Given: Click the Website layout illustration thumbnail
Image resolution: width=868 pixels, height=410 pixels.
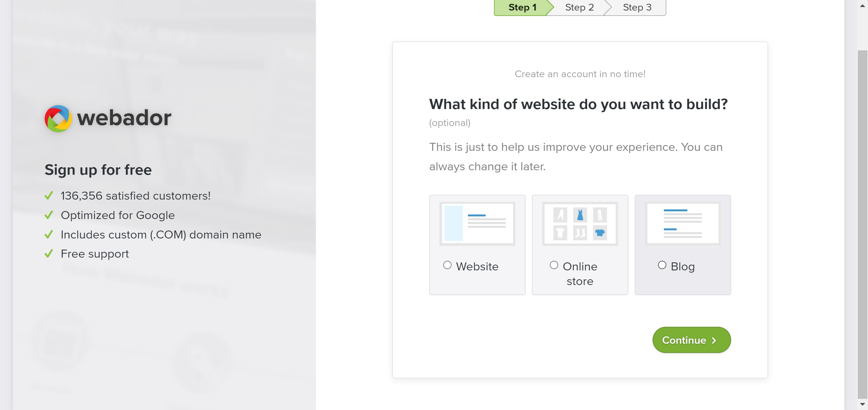Looking at the screenshot, I should (477, 223).
